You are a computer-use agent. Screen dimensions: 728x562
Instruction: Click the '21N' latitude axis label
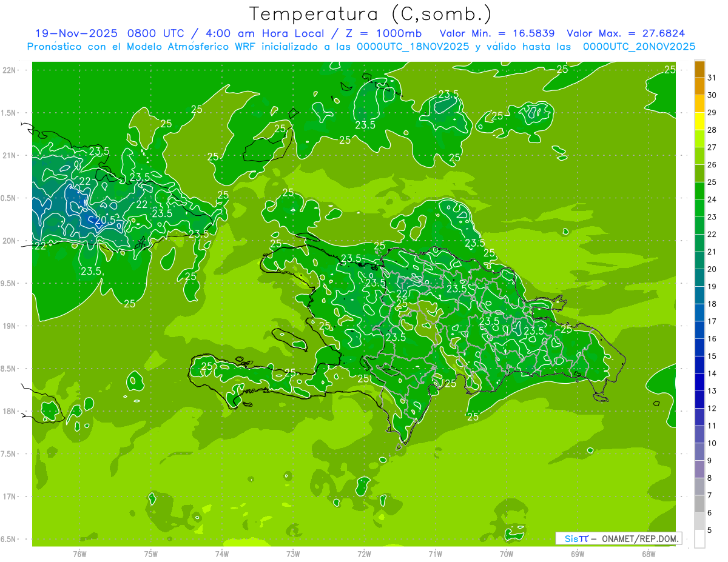tap(10, 155)
